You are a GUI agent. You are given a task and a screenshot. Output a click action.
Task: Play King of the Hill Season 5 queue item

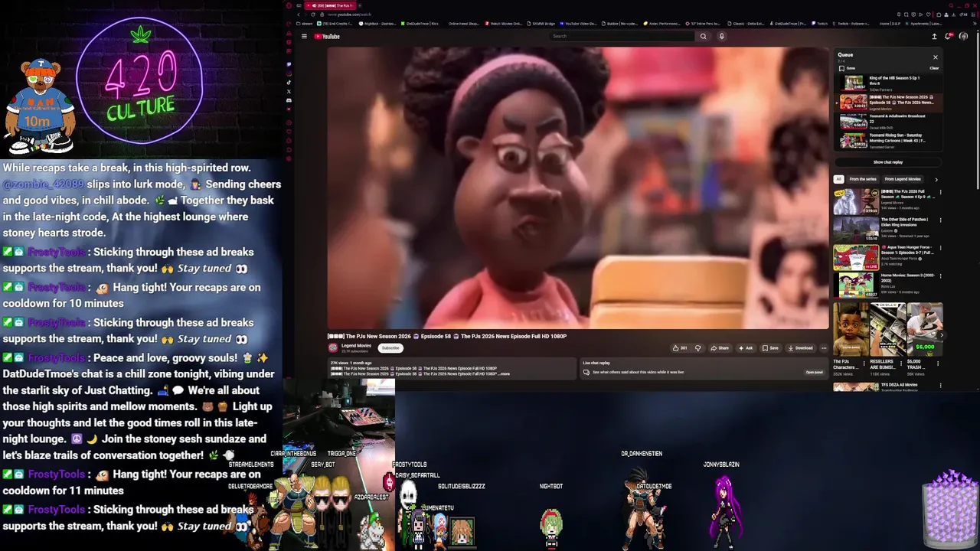(888, 83)
